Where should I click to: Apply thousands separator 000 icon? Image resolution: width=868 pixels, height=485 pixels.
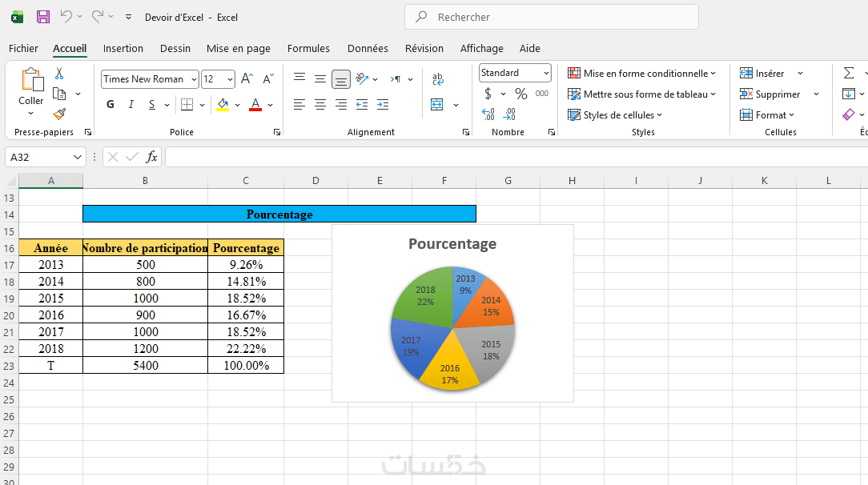tap(542, 94)
